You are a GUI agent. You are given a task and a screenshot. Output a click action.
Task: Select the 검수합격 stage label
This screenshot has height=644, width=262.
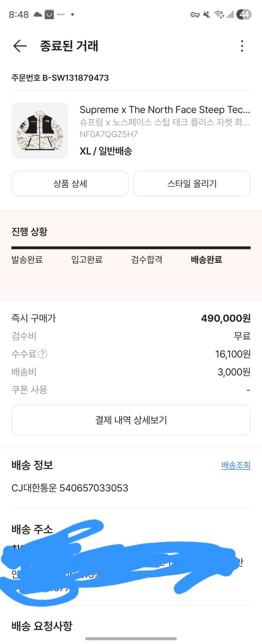(145, 260)
